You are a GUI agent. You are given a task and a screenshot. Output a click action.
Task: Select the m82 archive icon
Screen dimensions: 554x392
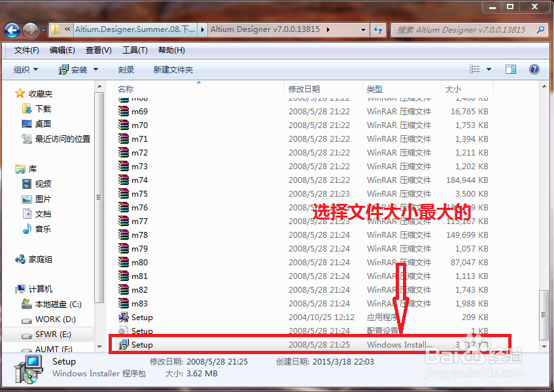(x=124, y=290)
